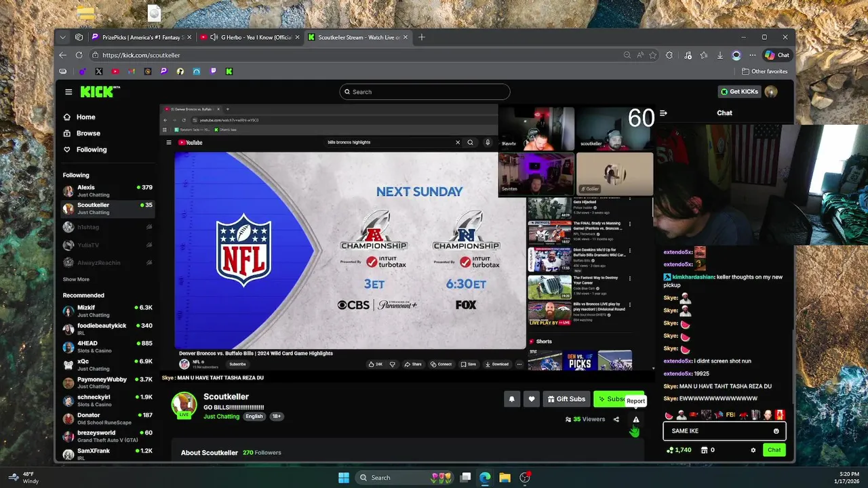868x488 pixels.
Task: Open foodiebeautykick recommended channel
Action: (x=107, y=329)
